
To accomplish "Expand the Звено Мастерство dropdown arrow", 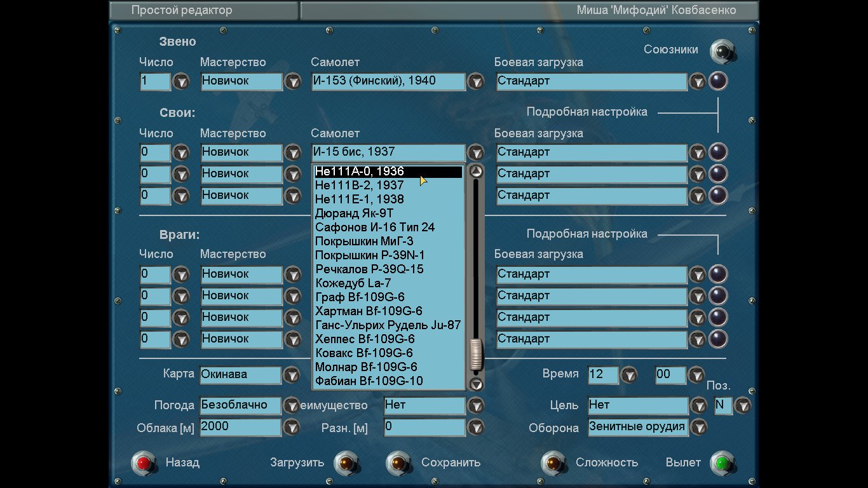I will tap(292, 81).
